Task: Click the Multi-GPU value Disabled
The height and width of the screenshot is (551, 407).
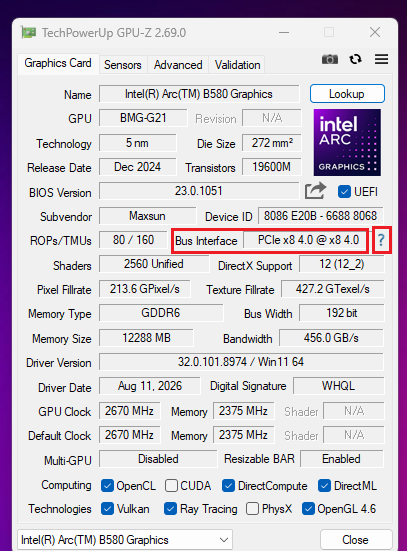Action: pos(158,459)
